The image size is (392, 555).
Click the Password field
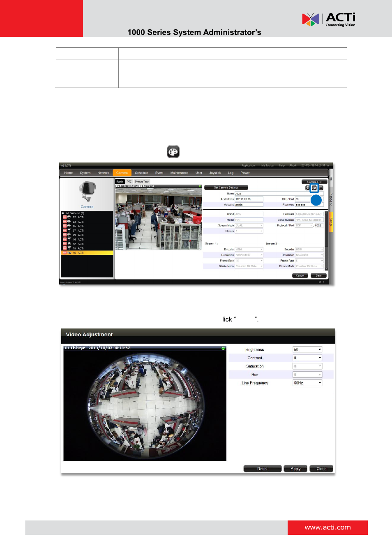click(x=309, y=205)
